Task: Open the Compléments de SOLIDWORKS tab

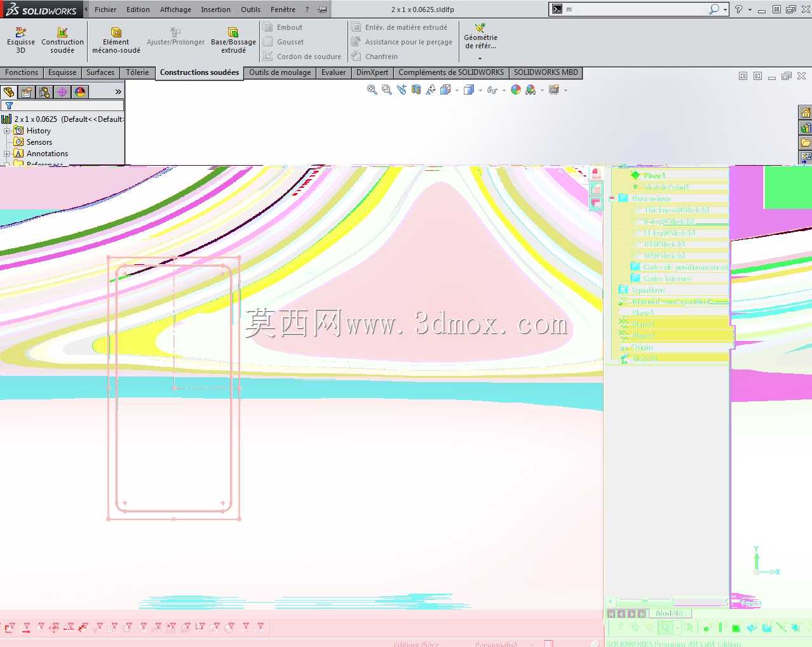Action: click(x=451, y=72)
